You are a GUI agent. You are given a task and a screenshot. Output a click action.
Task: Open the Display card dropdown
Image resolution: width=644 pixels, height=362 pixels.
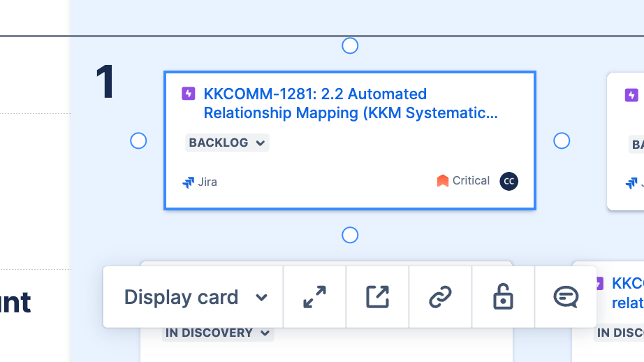tap(193, 297)
